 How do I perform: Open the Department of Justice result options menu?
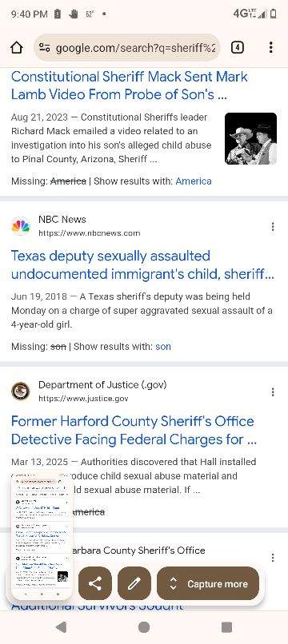[x=272, y=392]
